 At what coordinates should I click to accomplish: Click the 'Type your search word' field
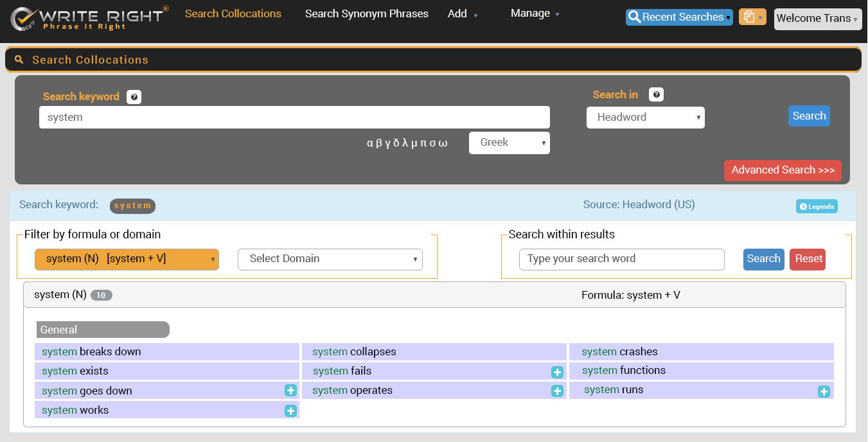pyautogui.click(x=621, y=260)
